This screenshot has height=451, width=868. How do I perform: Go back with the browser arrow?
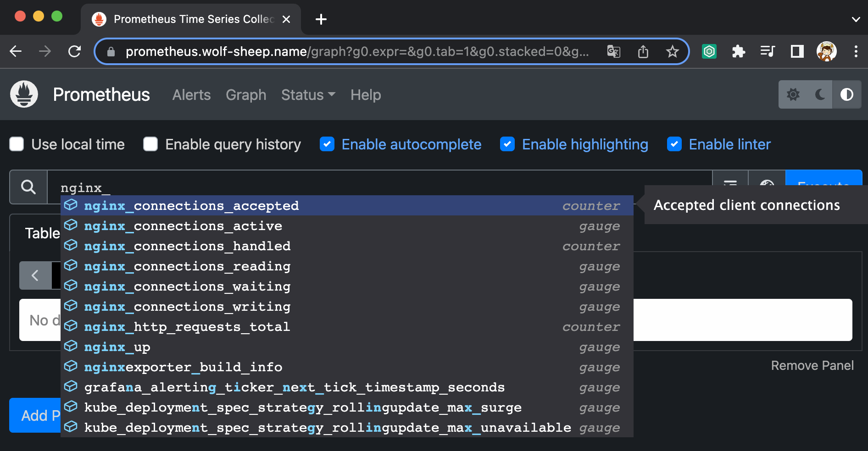click(x=16, y=51)
